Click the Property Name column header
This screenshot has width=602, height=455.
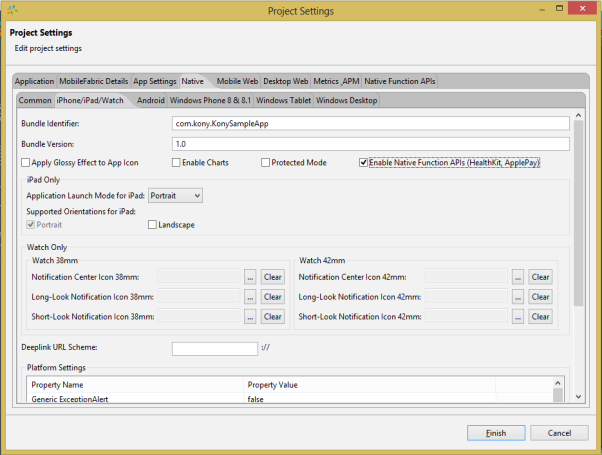(135, 385)
